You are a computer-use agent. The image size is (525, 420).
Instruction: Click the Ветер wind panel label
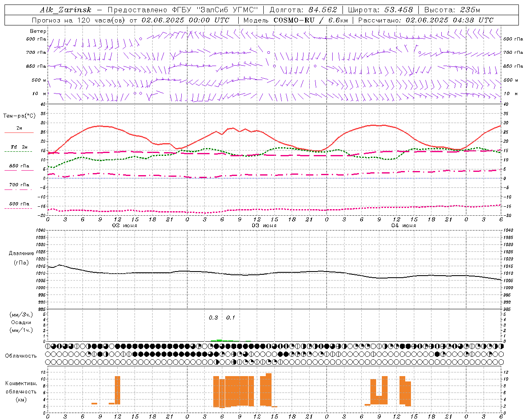tap(38, 31)
